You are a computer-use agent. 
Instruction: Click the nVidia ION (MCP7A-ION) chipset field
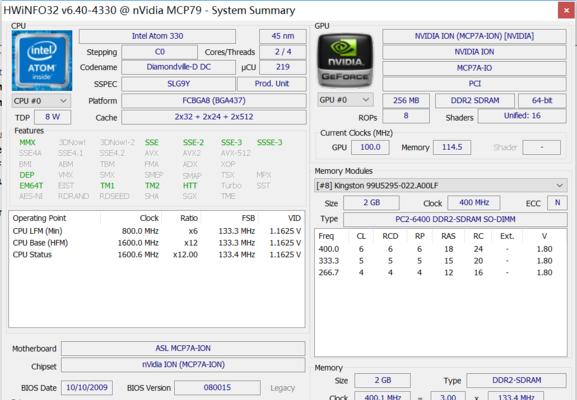[x=183, y=365]
